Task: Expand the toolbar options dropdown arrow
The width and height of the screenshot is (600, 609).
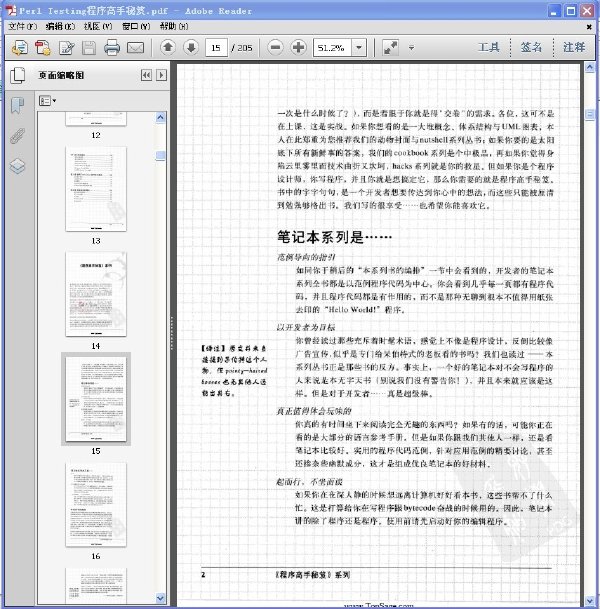Action: 411,48
